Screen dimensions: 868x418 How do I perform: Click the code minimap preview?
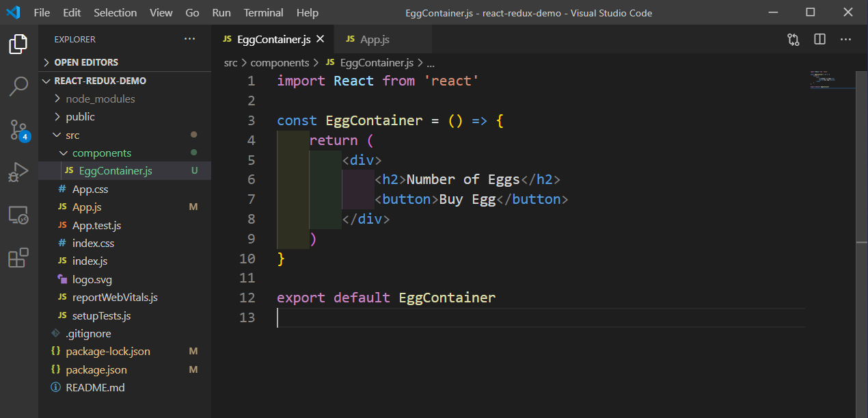click(x=832, y=79)
